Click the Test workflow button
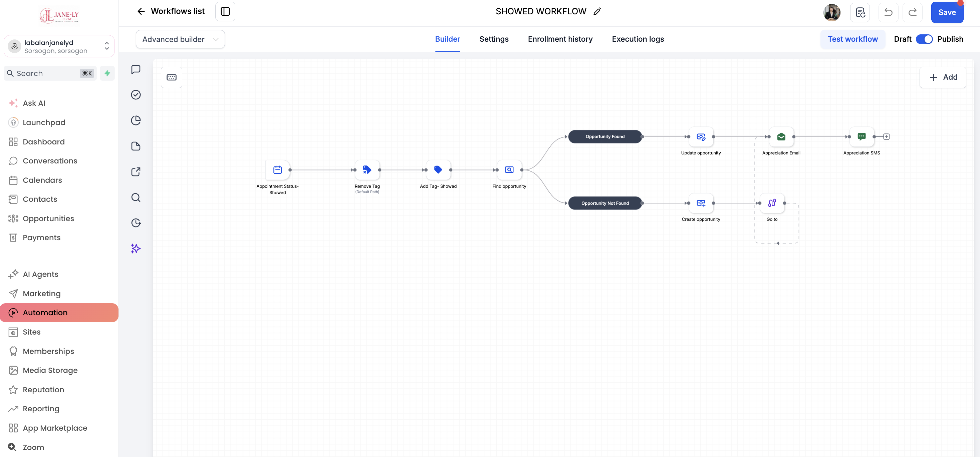The image size is (980, 457). [x=852, y=39]
